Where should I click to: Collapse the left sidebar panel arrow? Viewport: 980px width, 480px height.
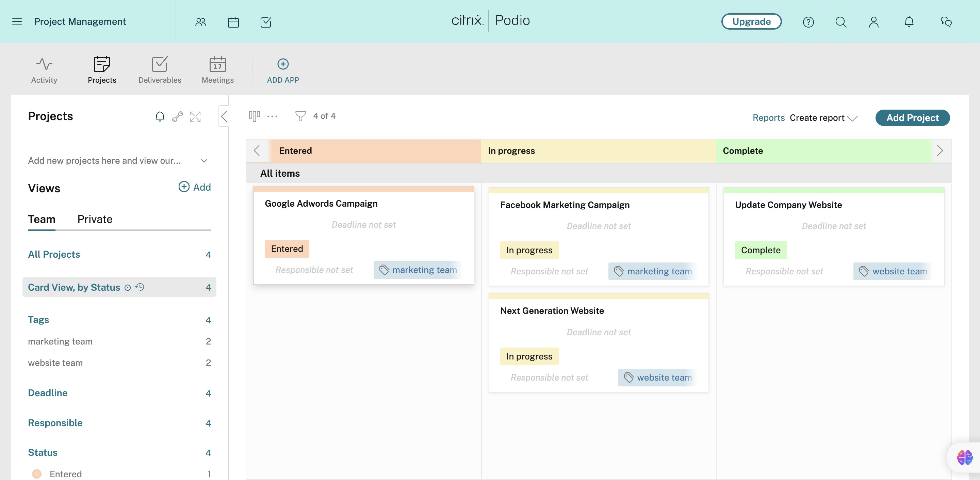[x=224, y=116]
